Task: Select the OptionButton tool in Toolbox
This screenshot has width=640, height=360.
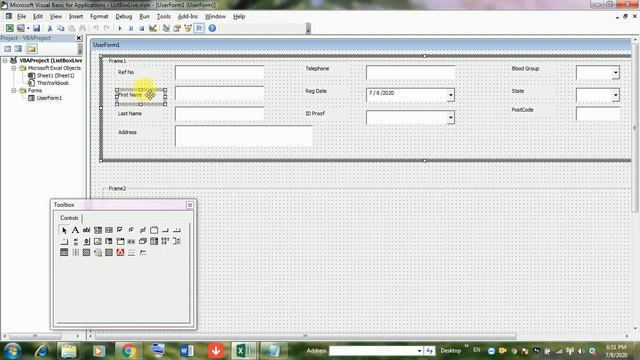Action: [x=131, y=230]
